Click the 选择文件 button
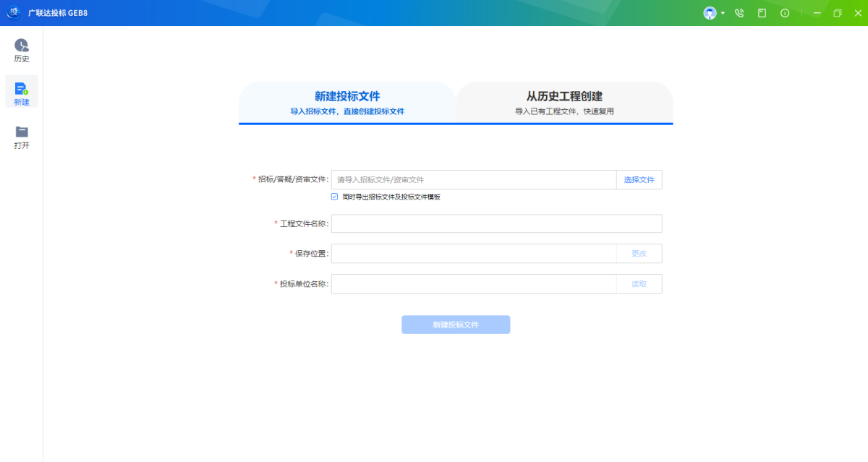This screenshot has height=462, width=868. coord(639,180)
